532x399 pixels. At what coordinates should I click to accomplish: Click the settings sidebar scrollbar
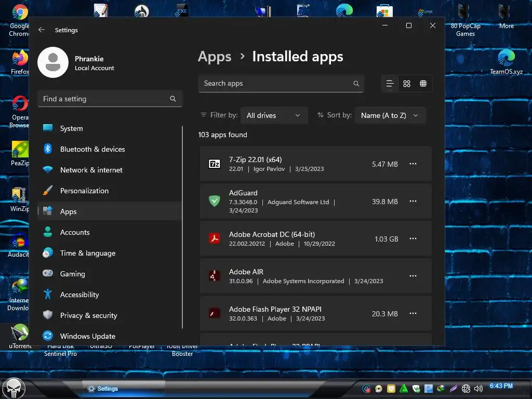coord(182,228)
